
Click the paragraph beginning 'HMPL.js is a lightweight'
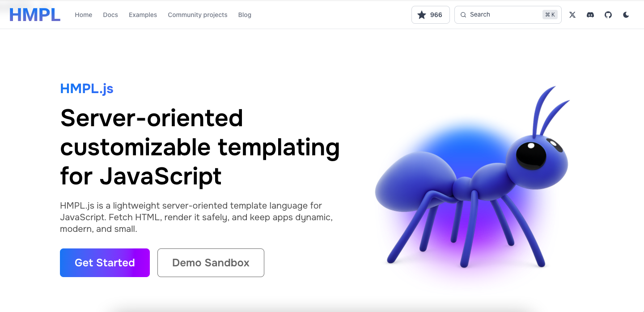[196, 217]
